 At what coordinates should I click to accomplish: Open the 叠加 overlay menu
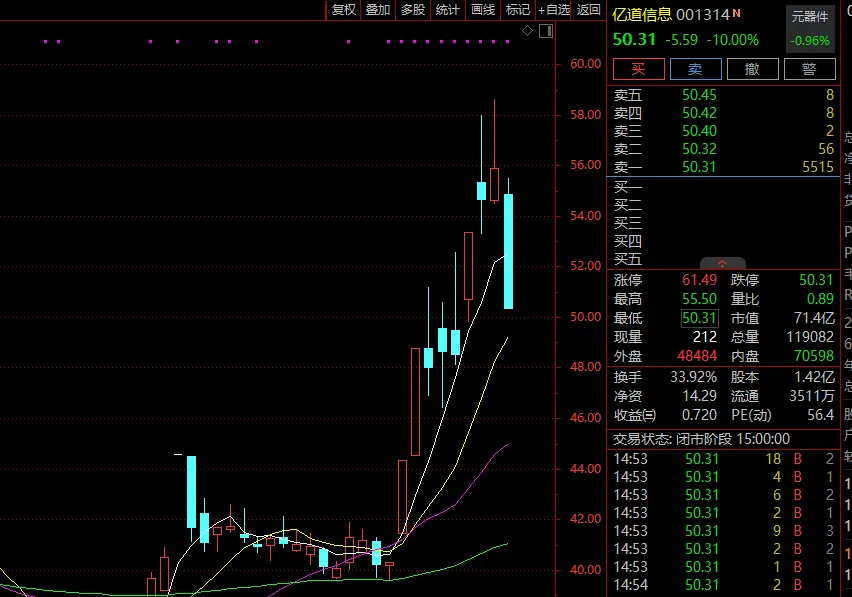[x=378, y=10]
